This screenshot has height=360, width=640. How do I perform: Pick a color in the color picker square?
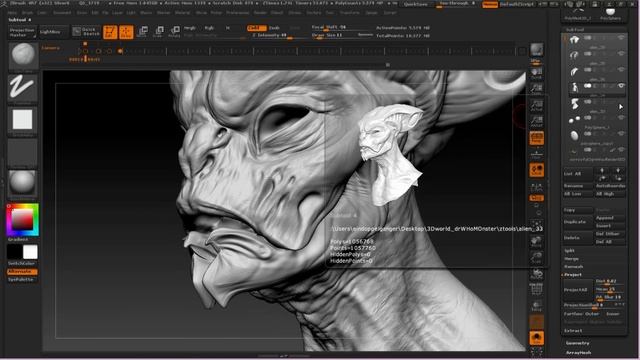[22, 220]
